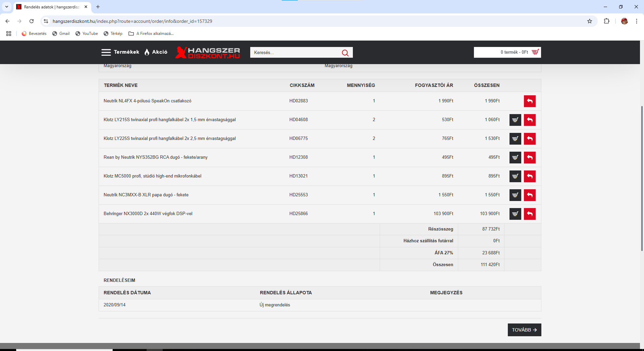Click the MEGJEGYZÉS column header

pyautogui.click(x=446, y=293)
